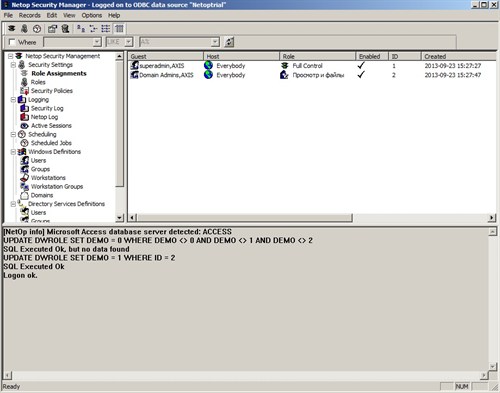The image size is (500, 393).
Task: Open the Options menu
Action: click(x=92, y=15)
